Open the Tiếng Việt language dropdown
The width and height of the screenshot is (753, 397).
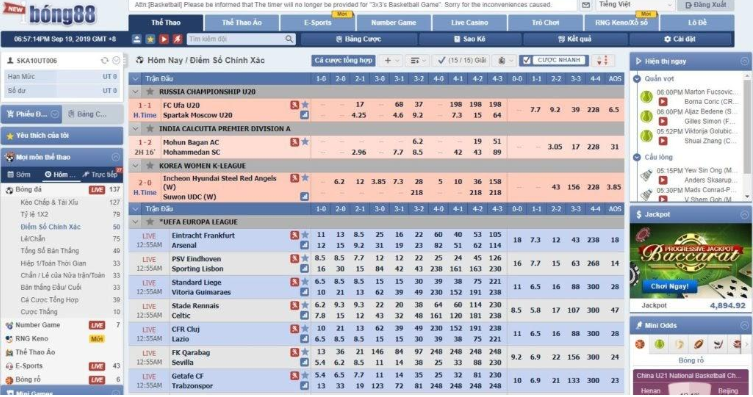tap(635, 5)
